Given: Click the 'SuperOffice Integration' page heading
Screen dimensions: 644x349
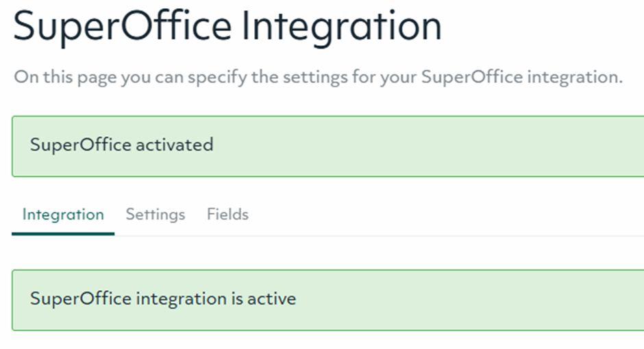Looking at the screenshot, I should [227, 26].
